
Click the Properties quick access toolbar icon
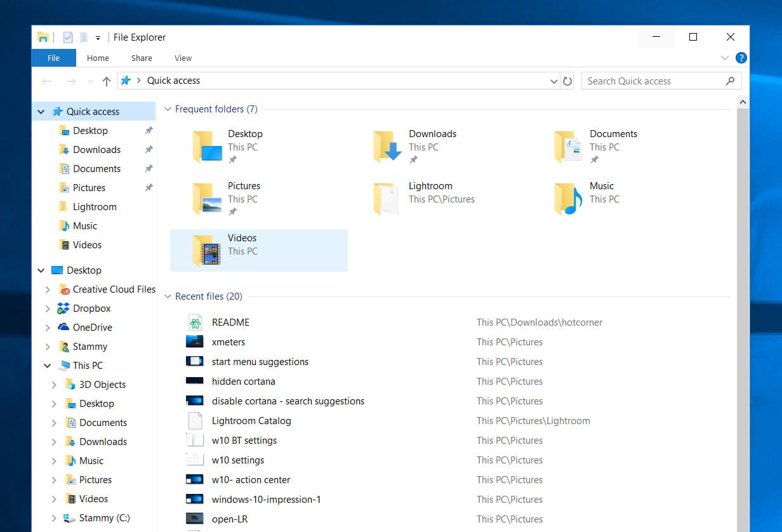pyautogui.click(x=68, y=37)
